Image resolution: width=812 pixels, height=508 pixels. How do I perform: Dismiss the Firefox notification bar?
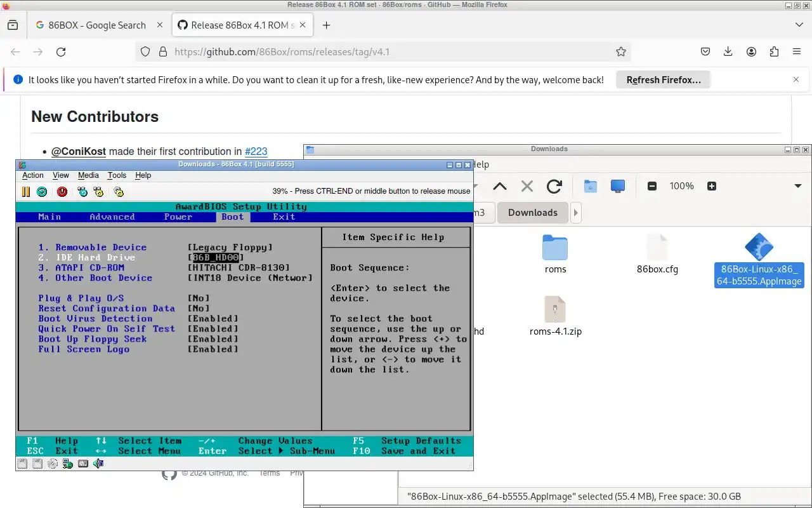[x=796, y=79]
